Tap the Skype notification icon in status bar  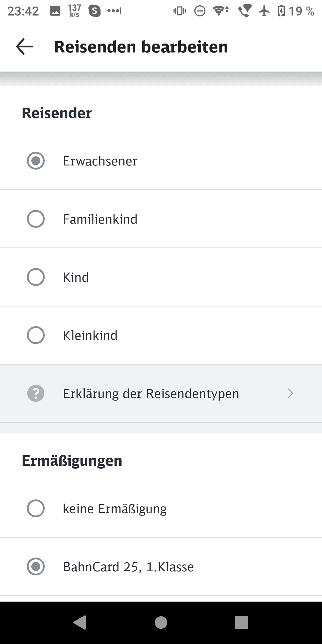(x=95, y=11)
